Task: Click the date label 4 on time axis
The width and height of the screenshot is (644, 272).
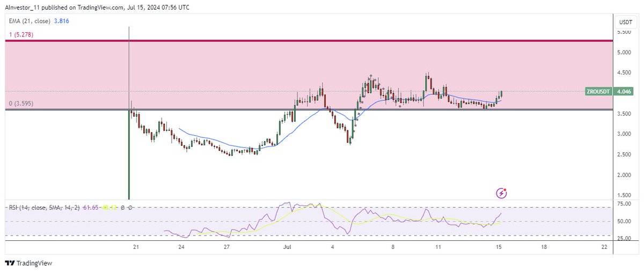Action: tap(333, 247)
